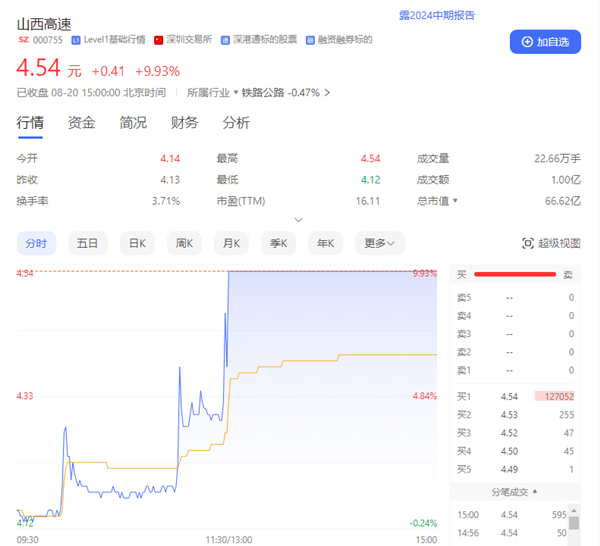Click the 深港通标的股票 tag icon

pos(226,39)
